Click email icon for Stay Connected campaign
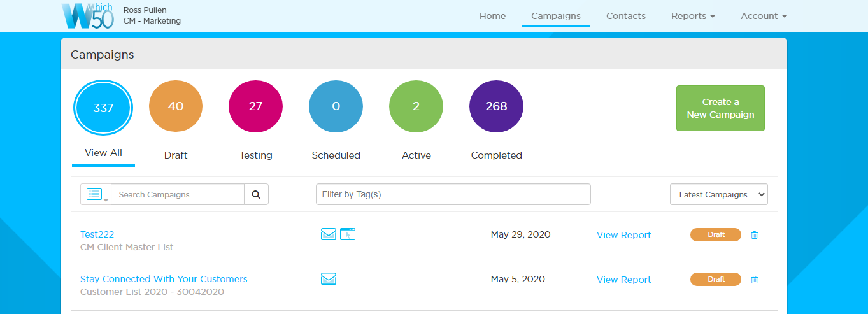Viewport: 868px width, 314px height. (328, 279)
